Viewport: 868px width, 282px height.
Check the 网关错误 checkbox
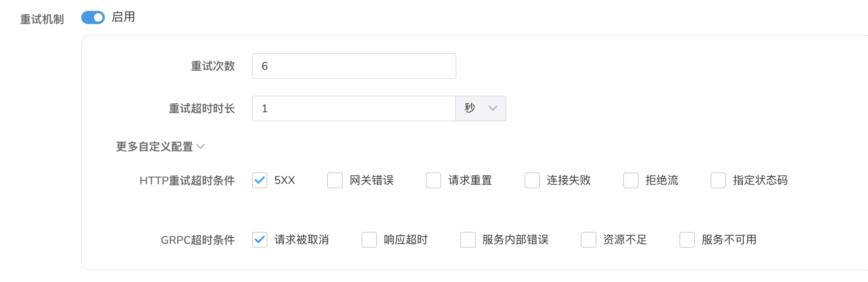(335, 180)
